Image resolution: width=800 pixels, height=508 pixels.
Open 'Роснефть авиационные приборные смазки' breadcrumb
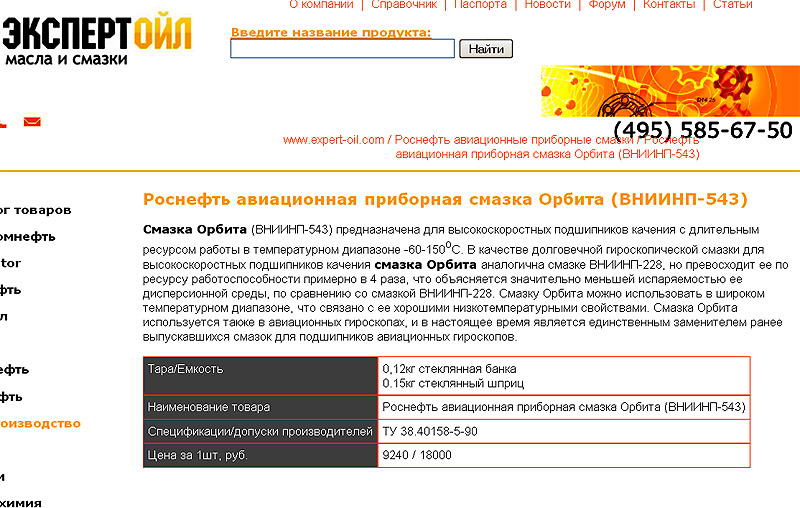click(x=514, y=140)
